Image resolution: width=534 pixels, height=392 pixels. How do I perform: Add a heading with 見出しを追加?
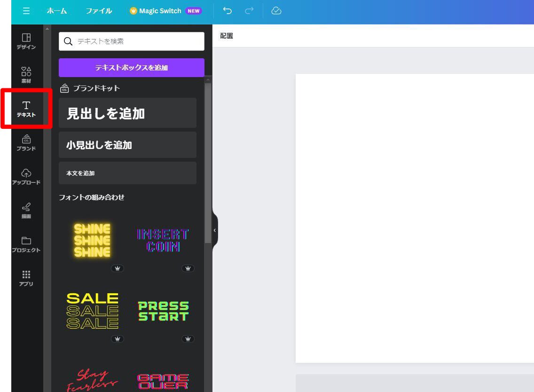(127, 113)
